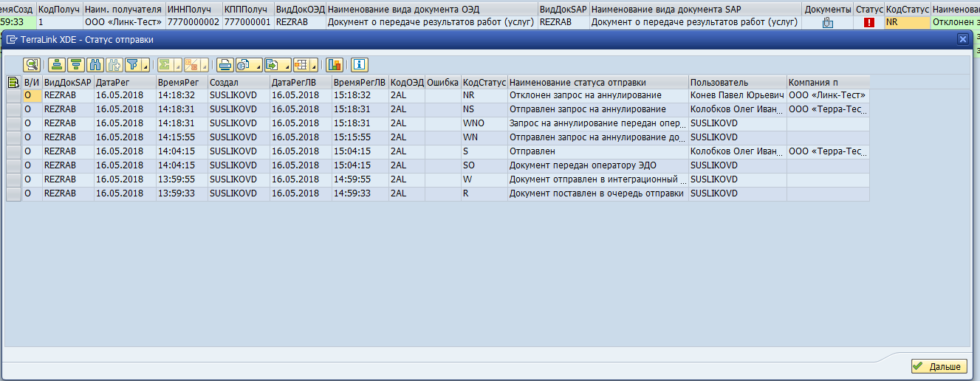The width and height of the screenshot is (980, 381).
Task: Click the blue information icon
Action: [359, 64]
